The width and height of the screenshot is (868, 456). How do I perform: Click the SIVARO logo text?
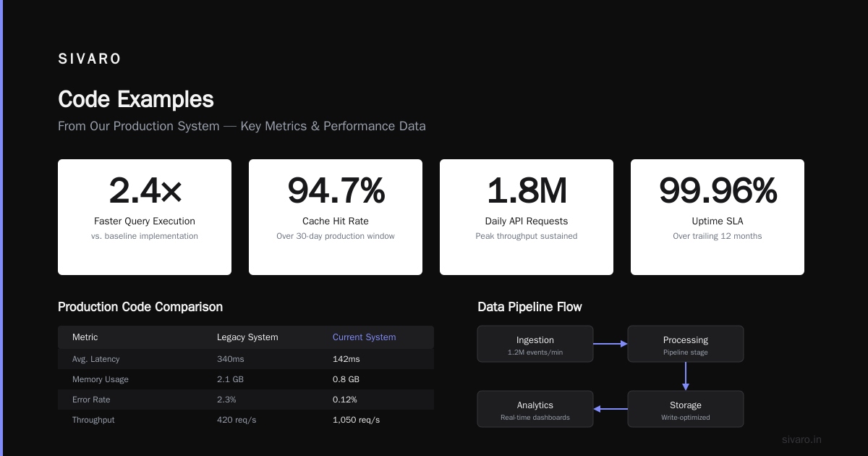[90, 59]
